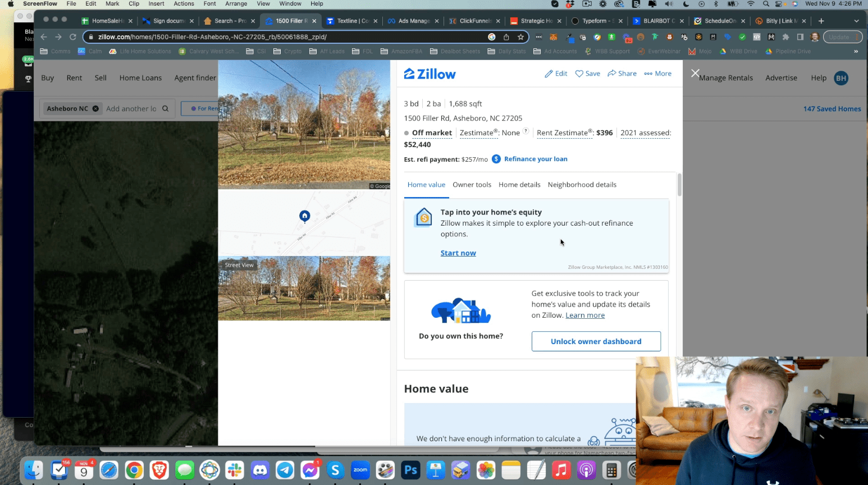Click the Start now link
This screenshot has height=485, width=868.
[x=458, y=253]
